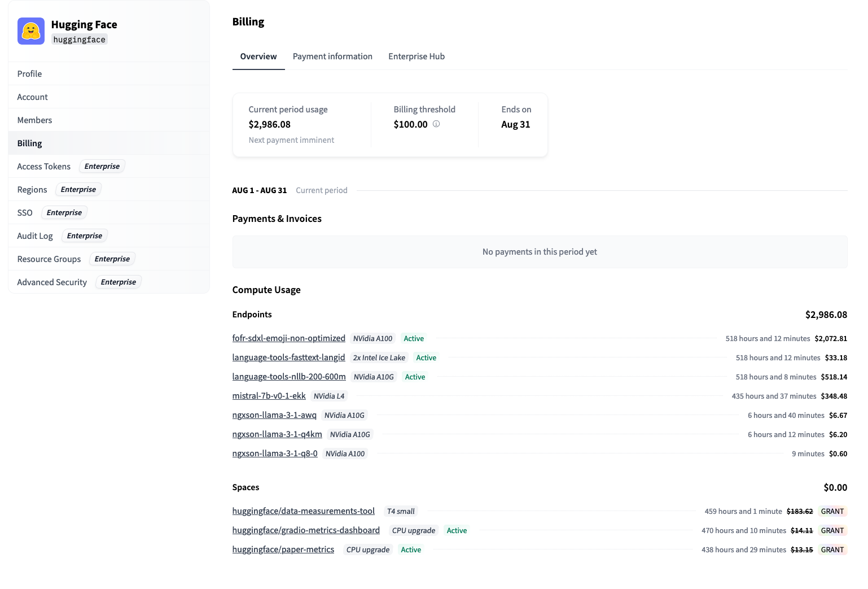Click the Current period usage amount
This screenshot has height=589, width=868.
270,124
